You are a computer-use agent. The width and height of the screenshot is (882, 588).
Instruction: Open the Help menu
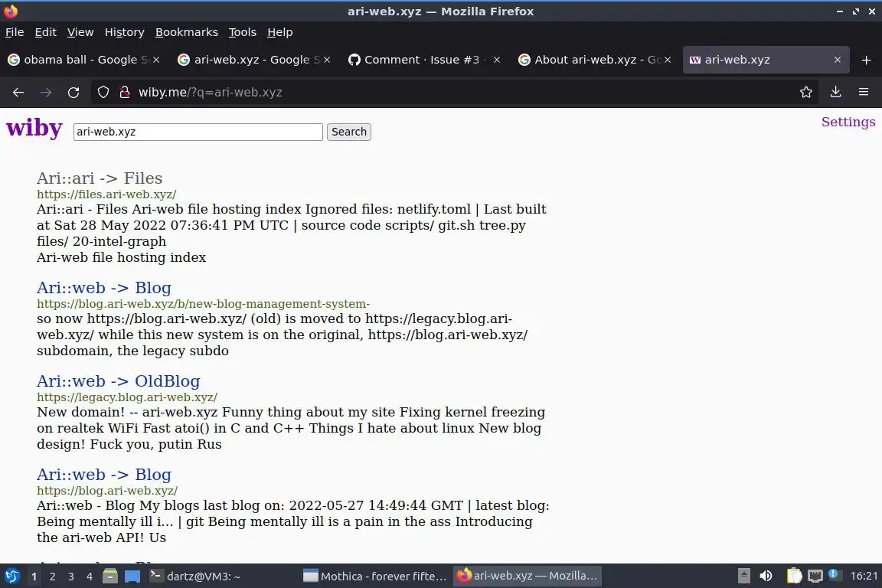[279, 32]
